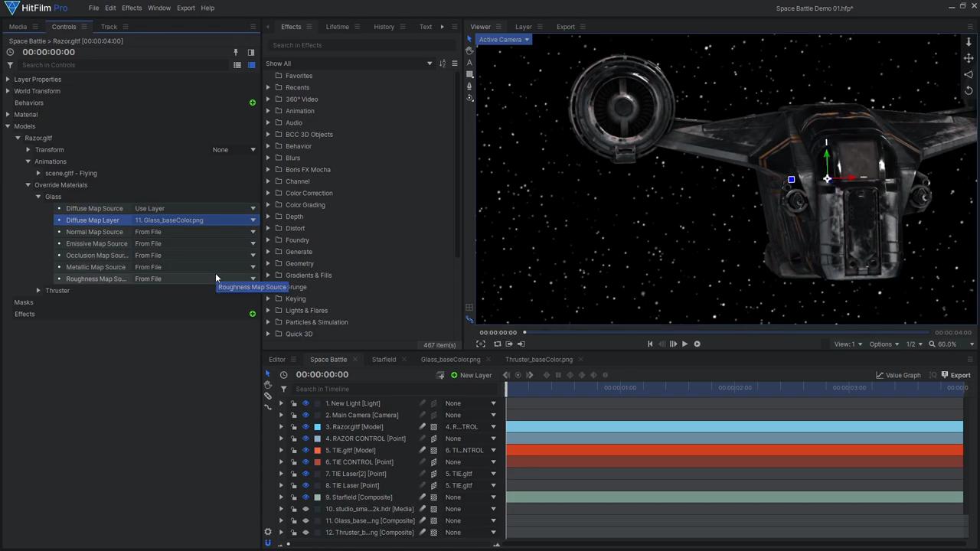Screen dimensions: 980x551
Task: Open timeline settings gear
Action: 268,532
